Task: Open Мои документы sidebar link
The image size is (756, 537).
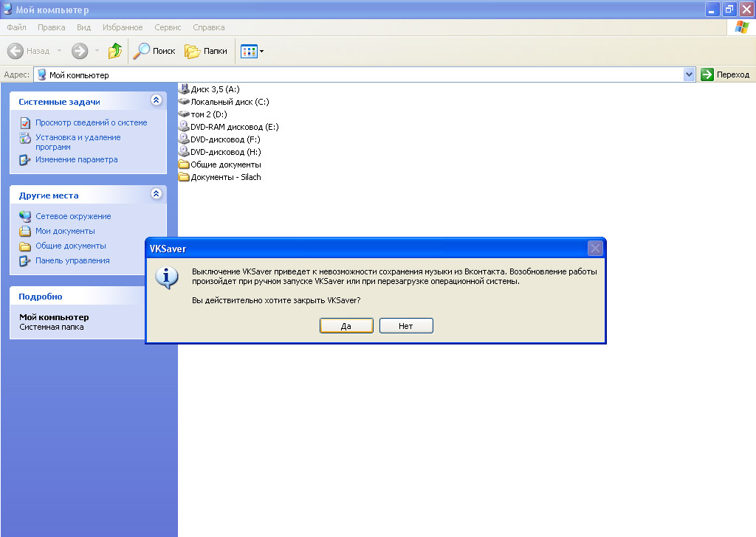Action: pyautogui.click(x=65, y=231)
